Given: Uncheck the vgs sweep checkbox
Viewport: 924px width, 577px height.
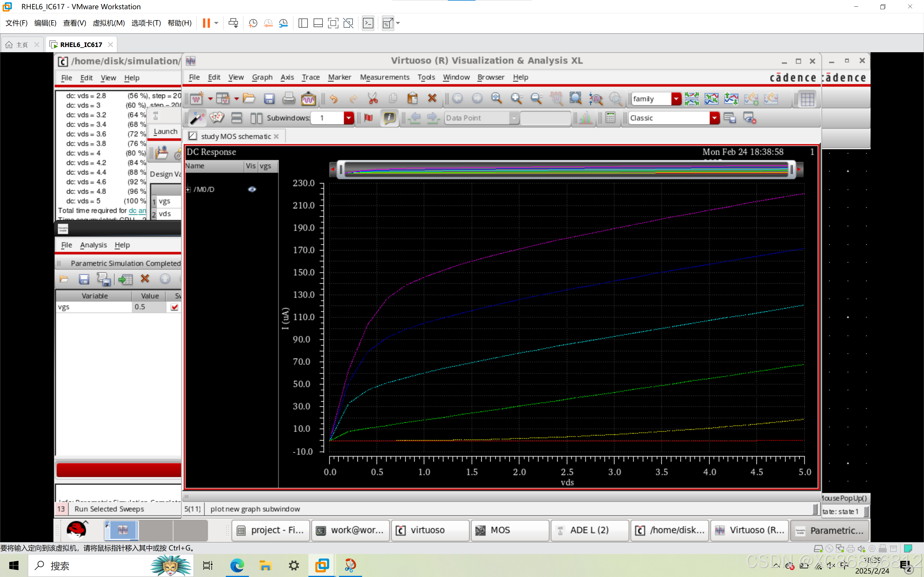Looking at the screenshot, I should [x=174, y=307].
